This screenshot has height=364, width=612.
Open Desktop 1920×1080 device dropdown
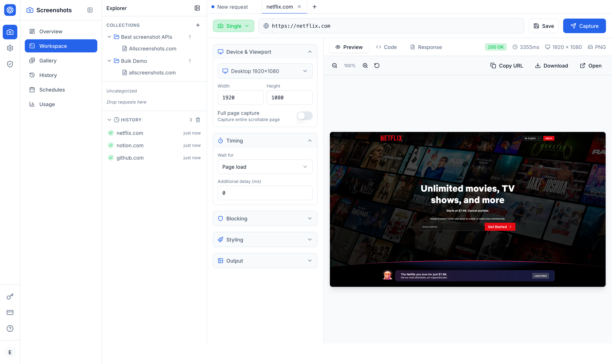[x=265, y=71]
